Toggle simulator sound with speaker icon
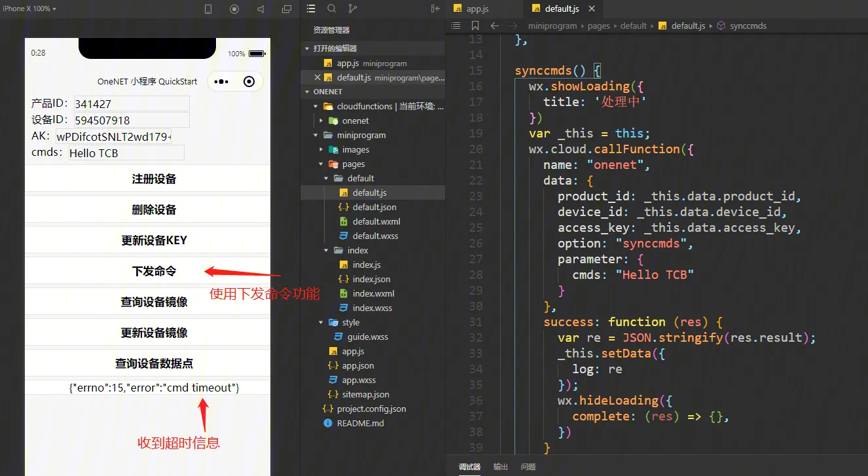 [261, 9]
